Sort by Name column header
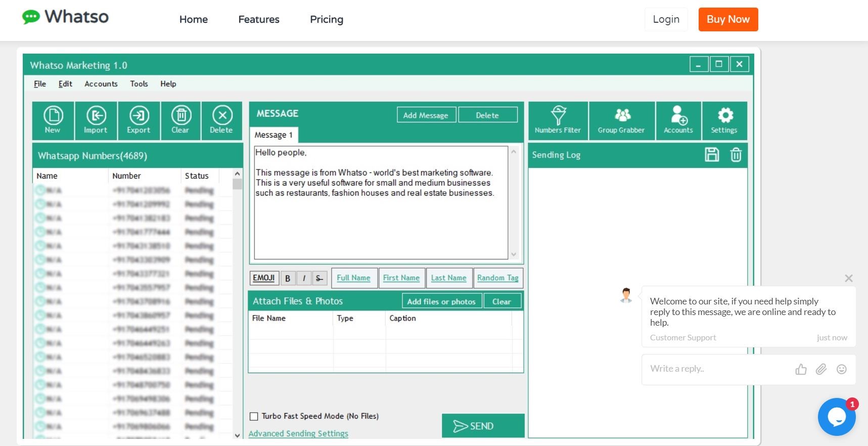This screenshot has width=868, height=446. pos(70,176)
